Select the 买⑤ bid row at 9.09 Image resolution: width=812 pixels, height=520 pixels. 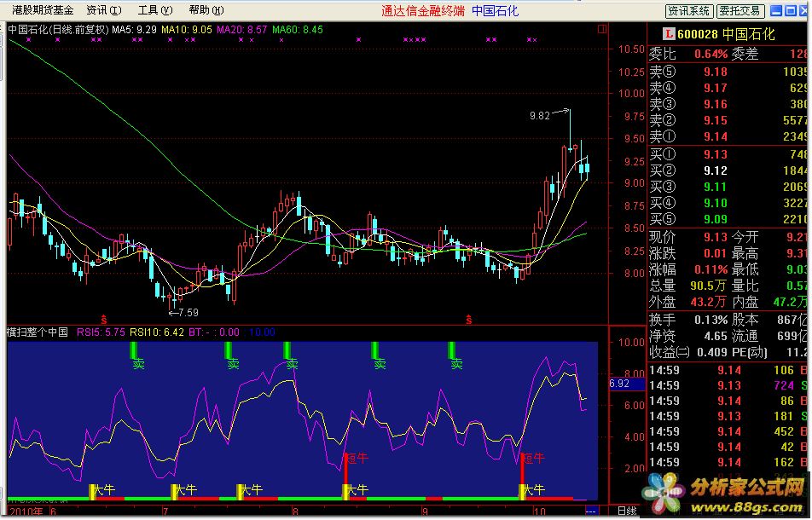[x=728, y=219]
